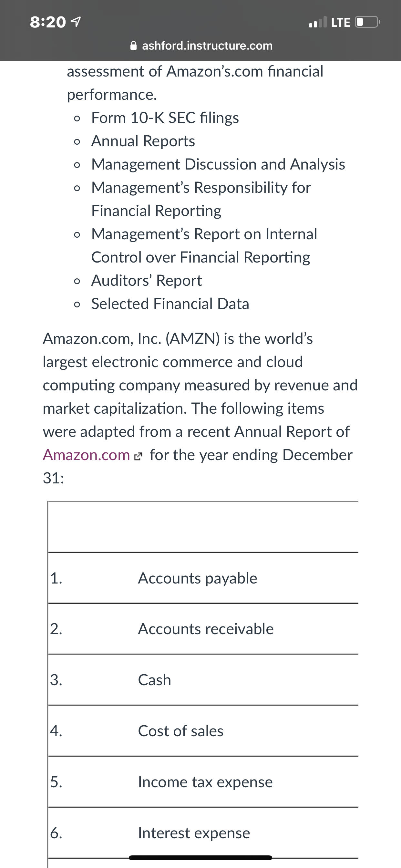Viewport: 401px width, 868px height.
Task: Tap the location arrow in status bar
Action: click(76, 22)
